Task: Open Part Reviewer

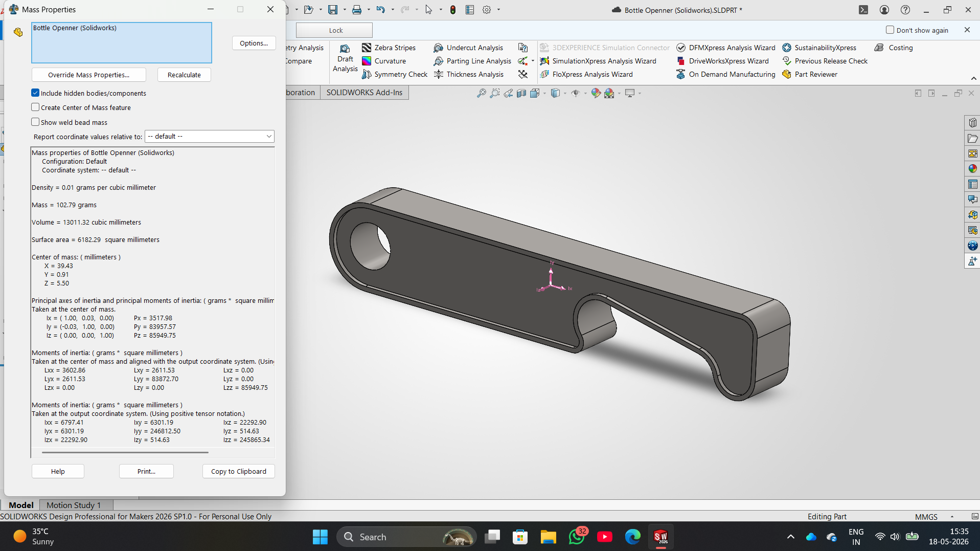Action: (x=810, y=74)
